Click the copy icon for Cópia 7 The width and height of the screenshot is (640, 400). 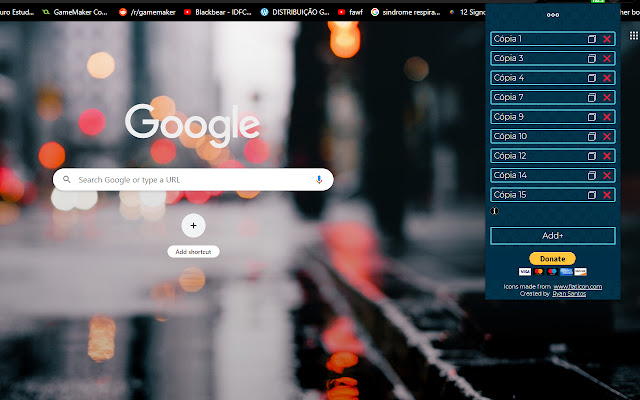click(591, 98)
